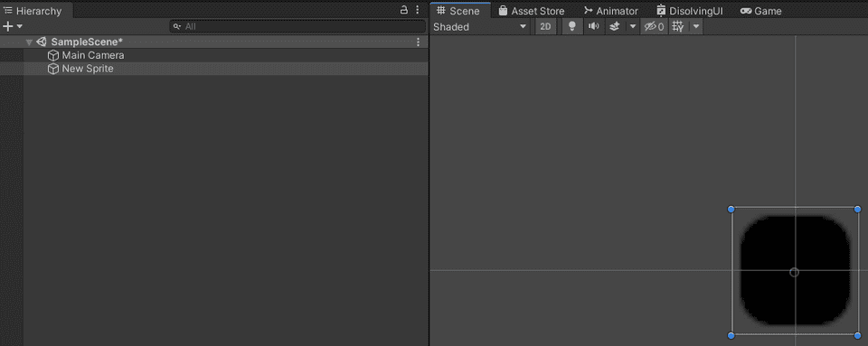Viewport: 868px width, 346px height.
Task: Click the sprite's top-right resize handle
Action: [x=857, y=209]
